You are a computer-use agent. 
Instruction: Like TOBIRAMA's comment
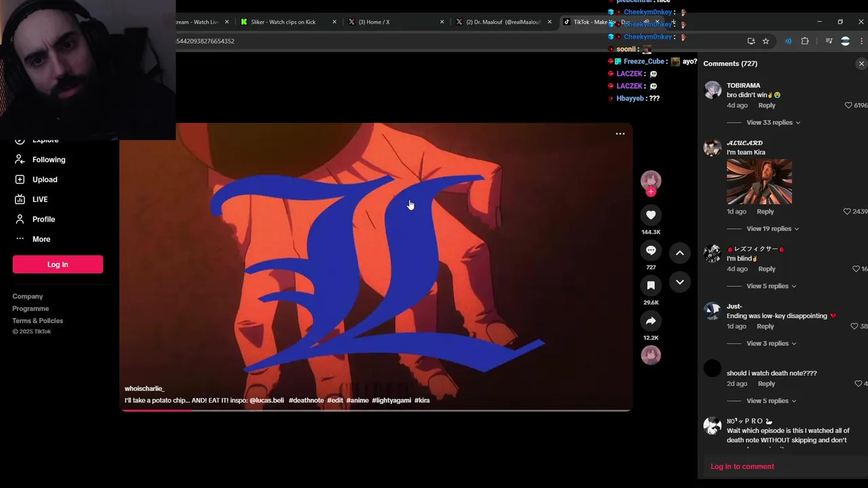point(848,105)
